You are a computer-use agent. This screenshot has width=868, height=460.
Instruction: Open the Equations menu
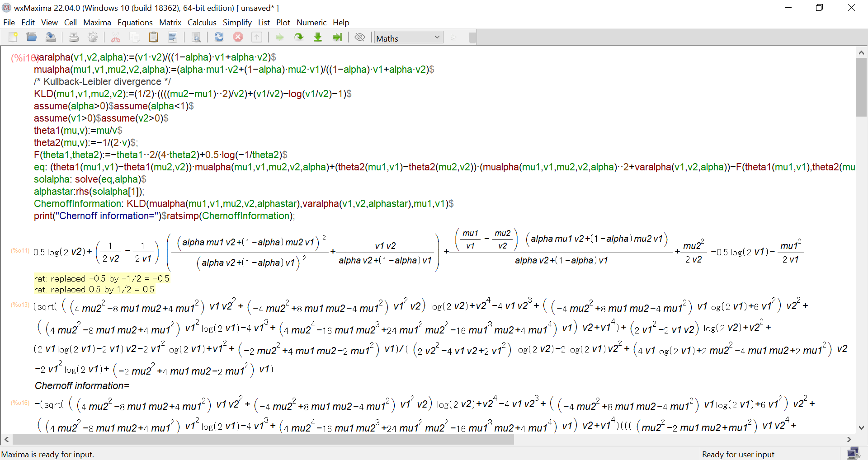pyautogui.click(x=135, y=23)
